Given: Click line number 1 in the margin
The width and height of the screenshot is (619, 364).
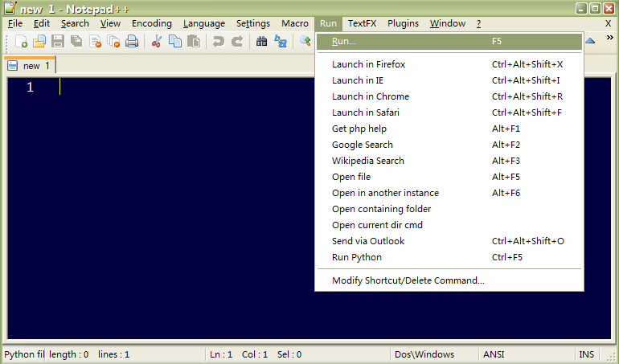Looking at the screenshot, I should (30, 87).
